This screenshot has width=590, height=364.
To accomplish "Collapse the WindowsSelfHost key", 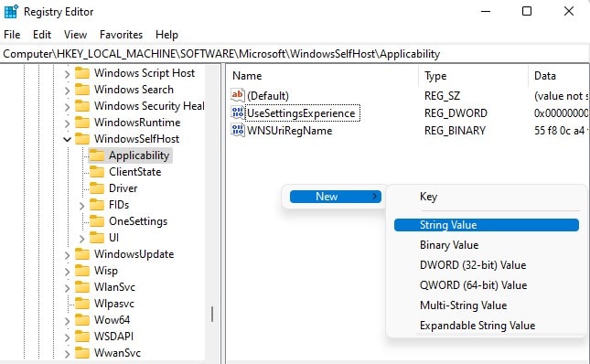I will point(67,140).
